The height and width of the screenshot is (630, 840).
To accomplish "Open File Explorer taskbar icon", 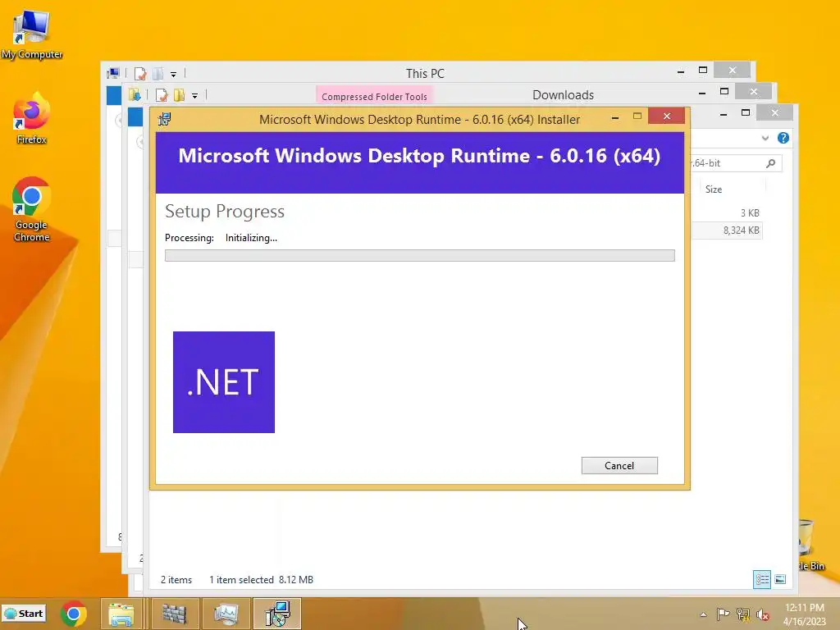I will click(x=121, y=614).
